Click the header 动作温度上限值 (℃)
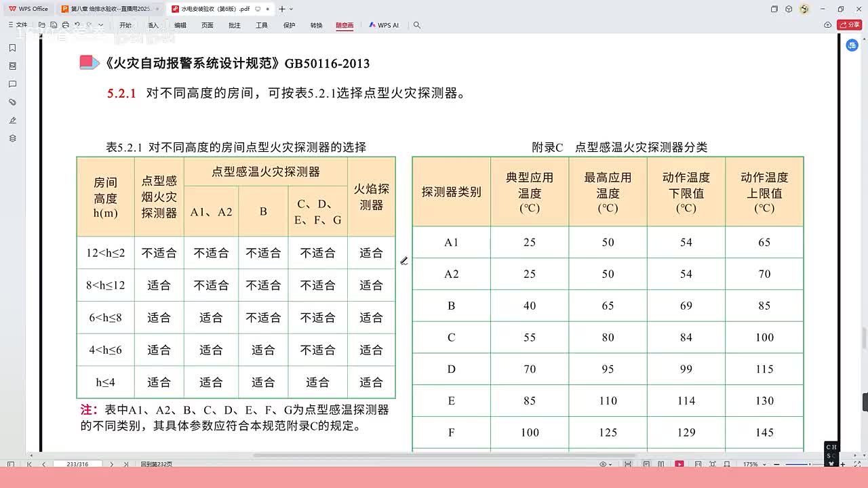 (764, 192)
